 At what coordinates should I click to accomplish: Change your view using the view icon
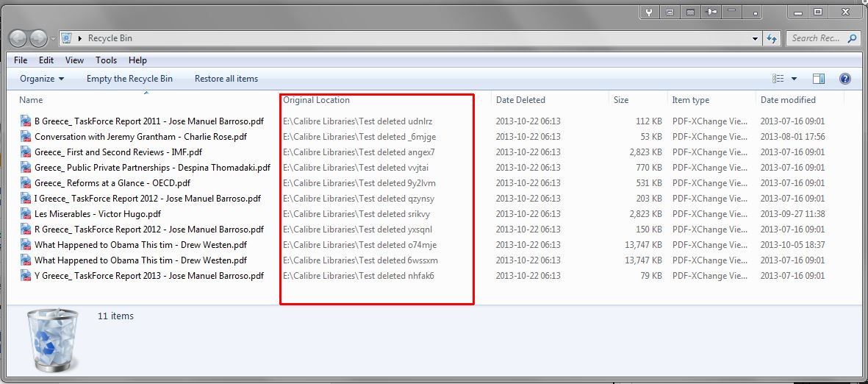click(778, 79)
